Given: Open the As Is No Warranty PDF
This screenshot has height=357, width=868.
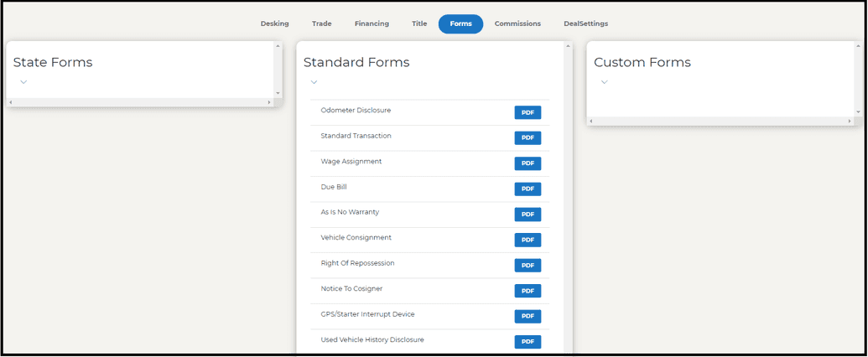Looking at the screenshot, I should click(528, 215).
